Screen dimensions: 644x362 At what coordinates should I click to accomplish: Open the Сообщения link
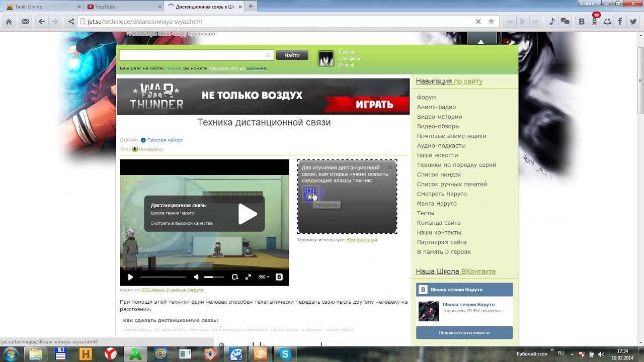click(x=349, y=59)
